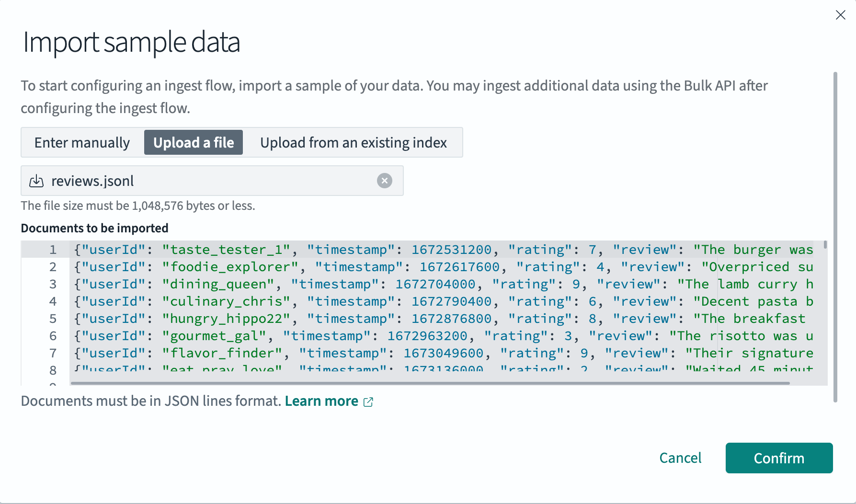Select the Upload a file tab
The image size is (856, 504).
(193, 142)
